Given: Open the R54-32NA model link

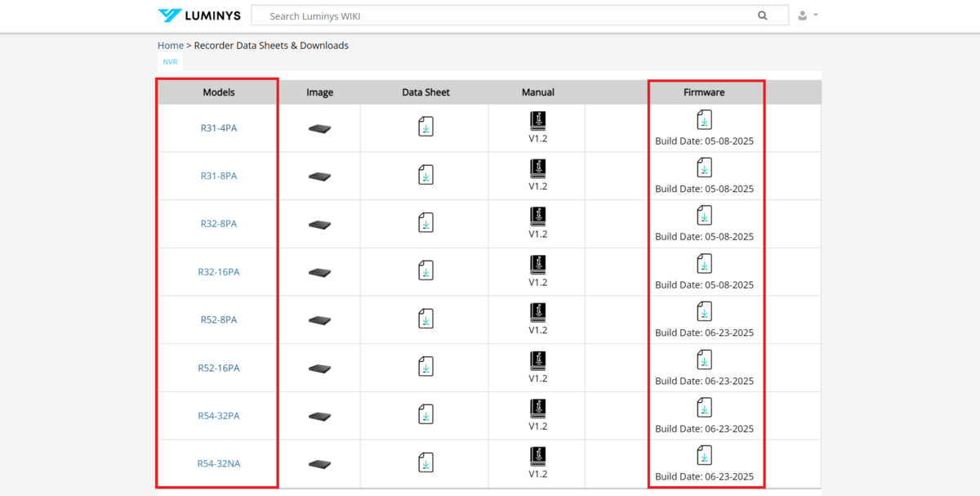Looking at the screenshot, I should click(219, 464).
